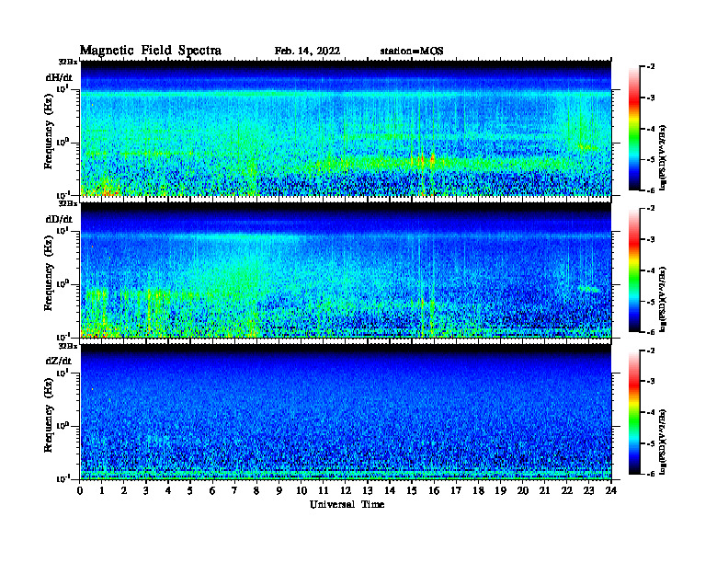
Task: Click the "Universal Time" axis title
Action: tap(347, 504)
